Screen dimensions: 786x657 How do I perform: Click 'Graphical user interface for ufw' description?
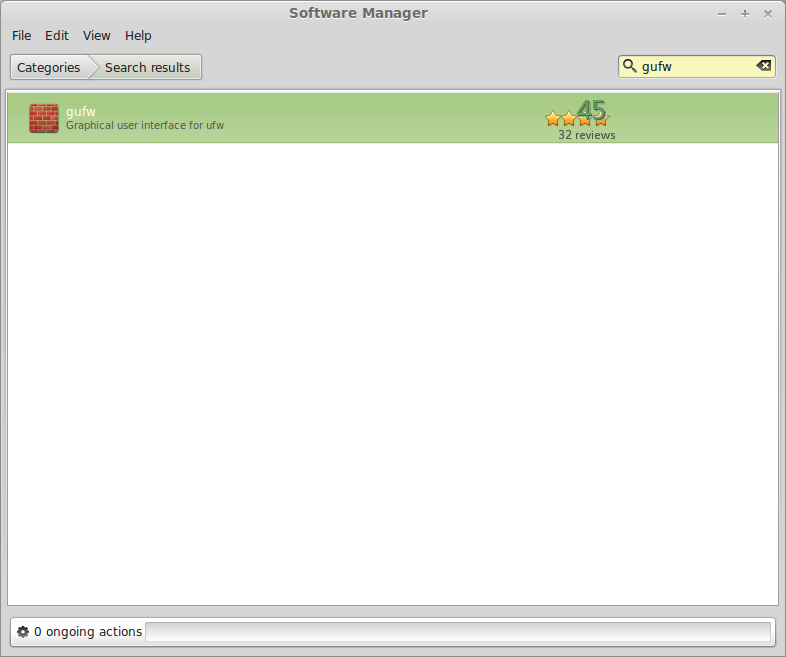pos(145,125)
